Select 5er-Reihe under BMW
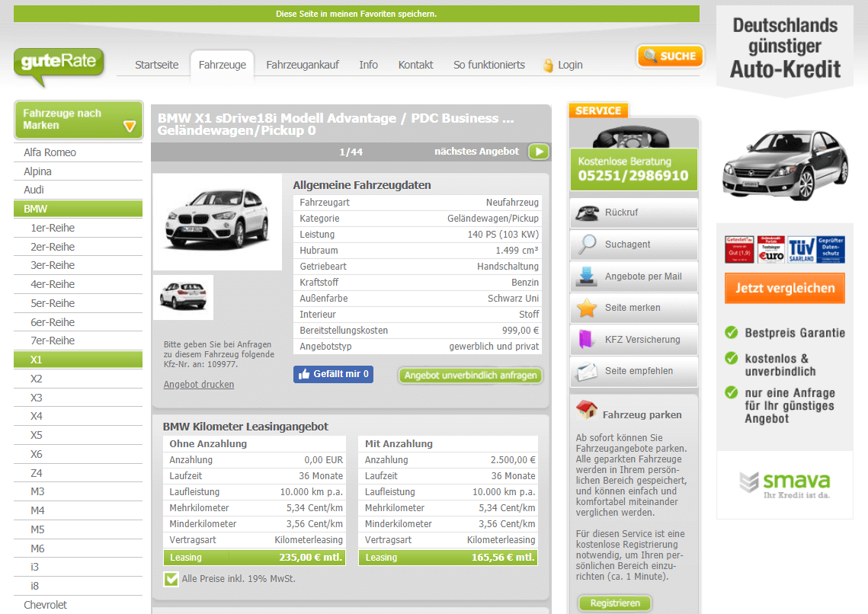The height and width of the screenshot is (614, 868). (78, 303)
